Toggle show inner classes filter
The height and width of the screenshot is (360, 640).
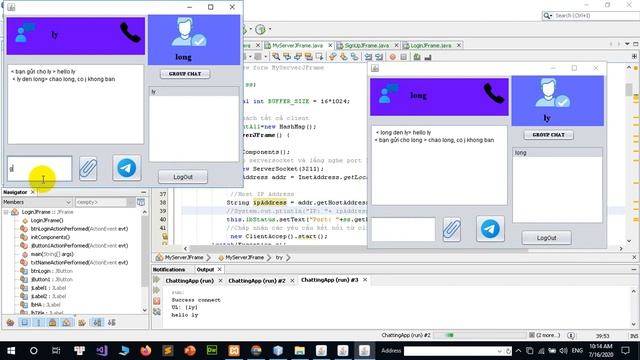[x=67, y=323]
